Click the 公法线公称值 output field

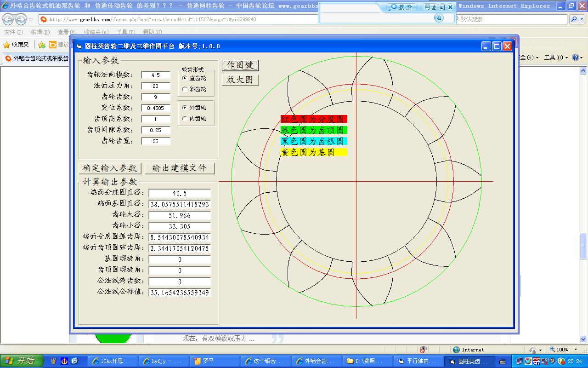pos(180,293)
